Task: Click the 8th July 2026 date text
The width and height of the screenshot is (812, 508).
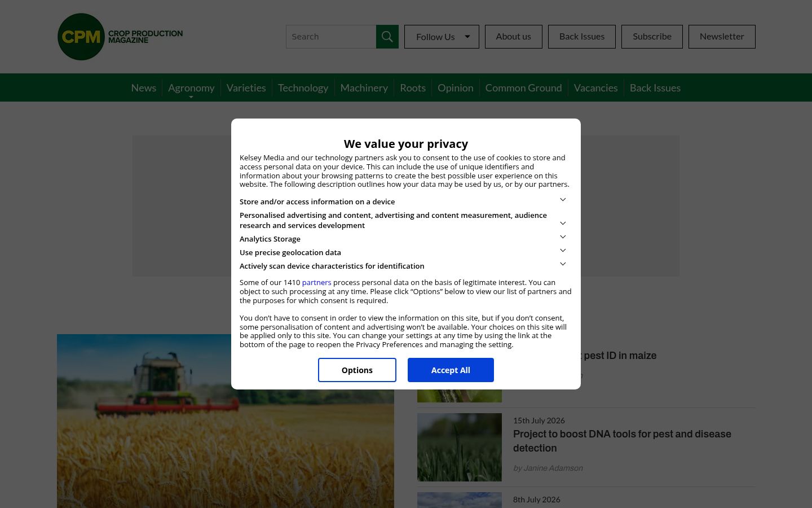Action: pyautogui.click(x=537, y=500)
